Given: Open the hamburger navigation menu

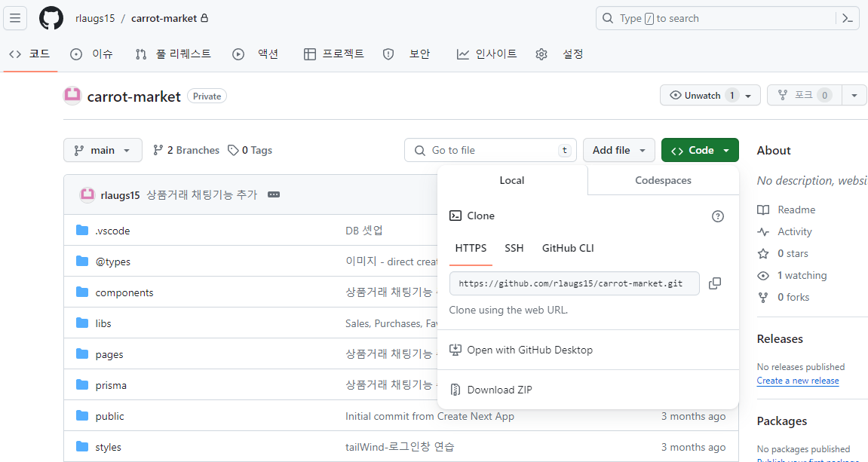Looking at the screenshot, I should pos(15,18).
